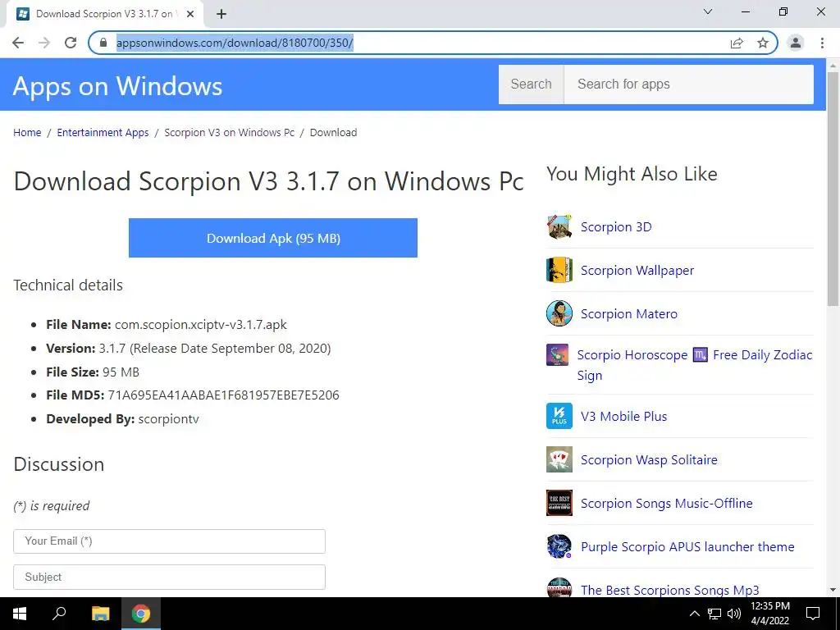Click the Your Email field

169,541
